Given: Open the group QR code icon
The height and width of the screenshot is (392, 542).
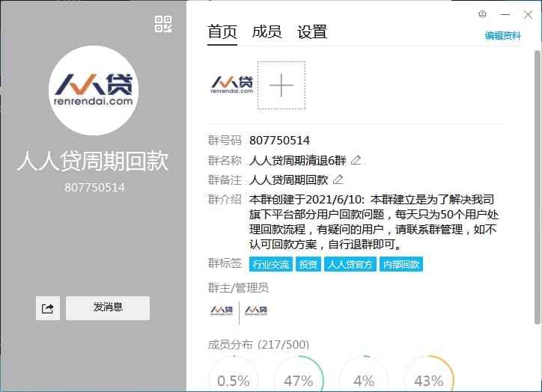Looking at the screenshot, I should coord(163,24).
